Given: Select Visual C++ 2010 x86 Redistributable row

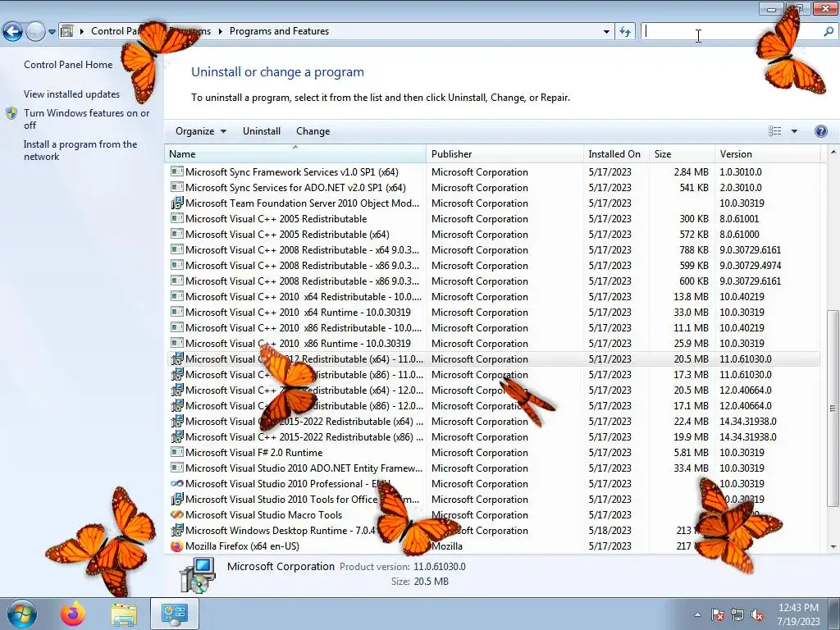Looking at the screenshot, I should pyautogui.click(x=492, y=328).
